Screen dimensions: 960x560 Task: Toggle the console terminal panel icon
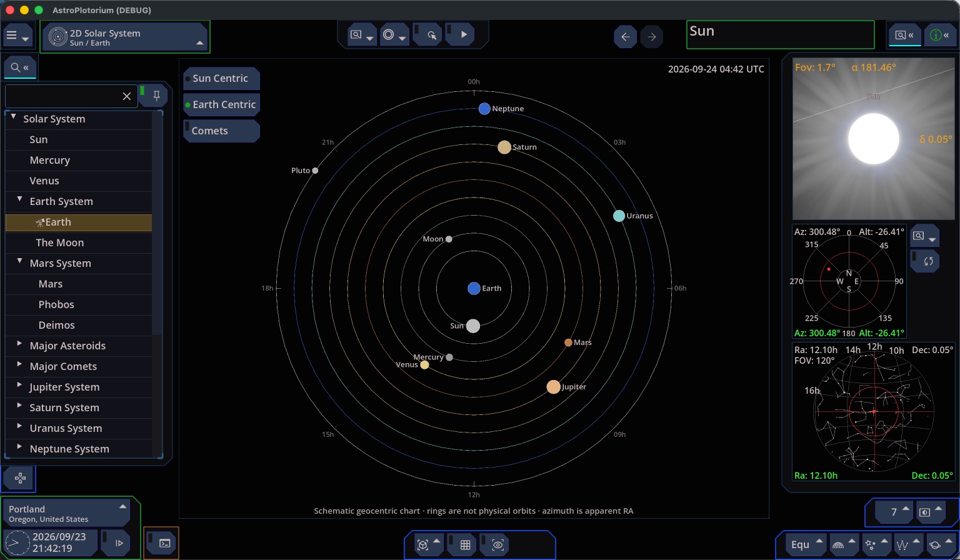161,542
